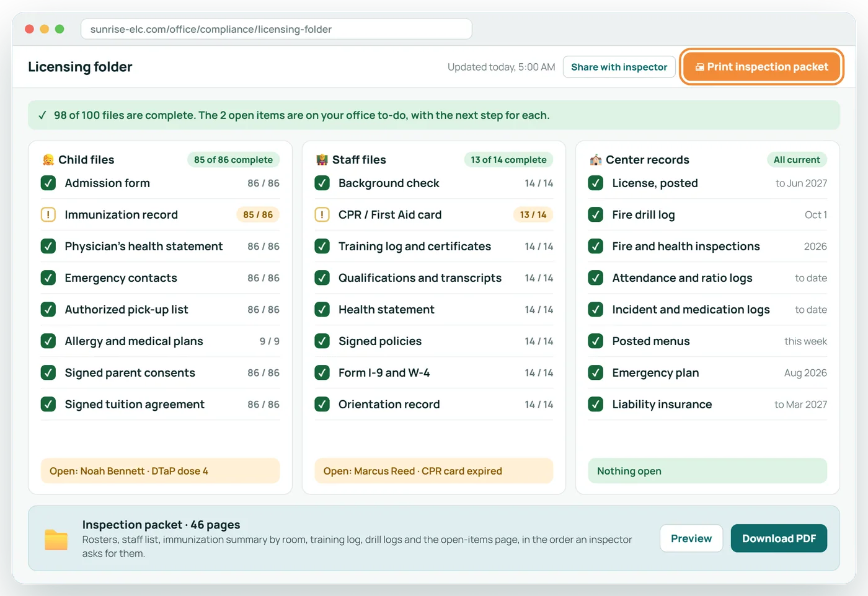The height and width of the screenshot is (596, 868).
Task: Open the Noah Bennett DTaP open item
Action: pos(160,471)
